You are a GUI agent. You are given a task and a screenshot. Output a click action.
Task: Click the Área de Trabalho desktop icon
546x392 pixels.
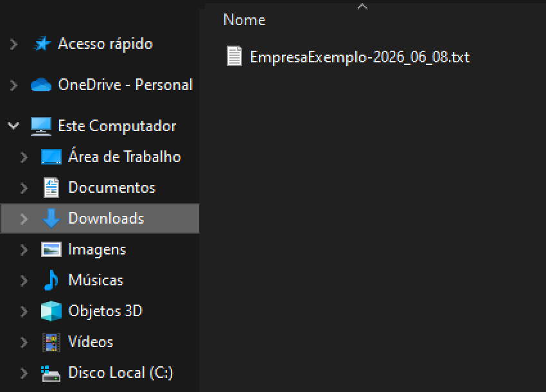click(51, 157)
